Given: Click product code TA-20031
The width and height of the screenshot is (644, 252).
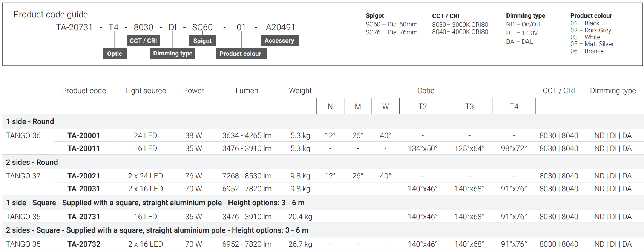Looking at the screenshot, I should [x=84, y=189].
